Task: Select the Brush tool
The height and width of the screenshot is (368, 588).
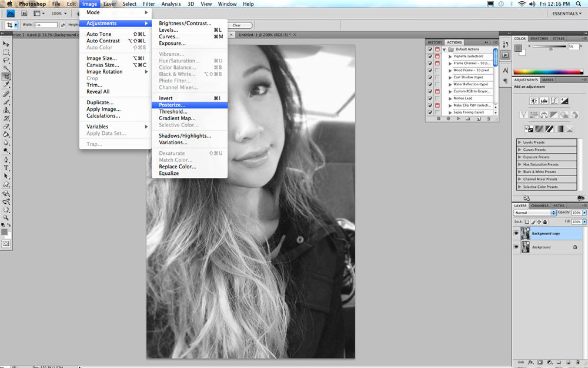Action: pyautogui.click(x=6, y=102)
